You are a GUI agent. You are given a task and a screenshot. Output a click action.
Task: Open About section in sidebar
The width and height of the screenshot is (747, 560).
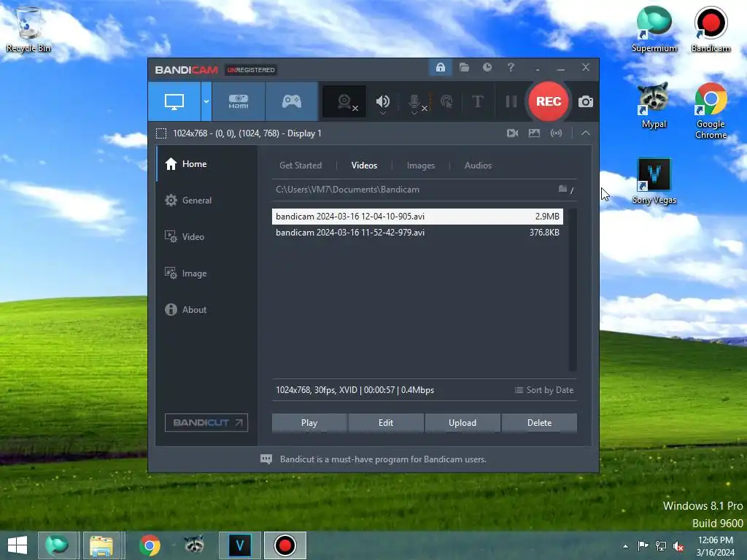tap(206, 309)
